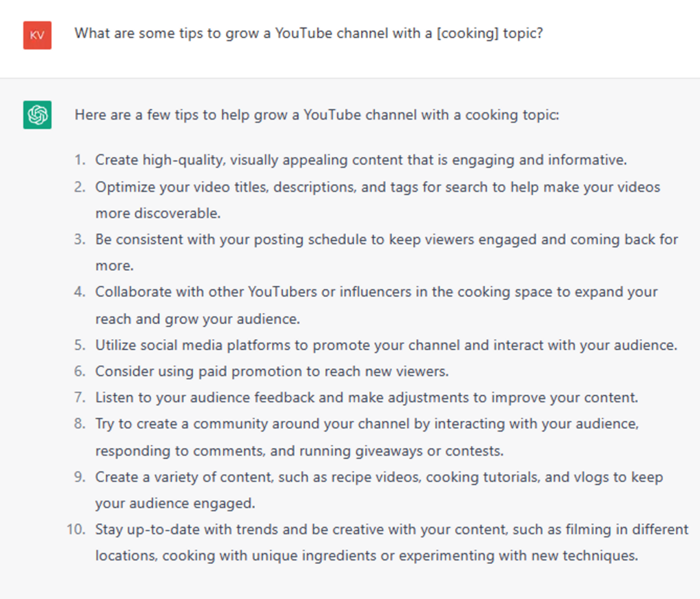
Task: Select tip 10 about staying up-to-date with trends
Action: pos(392,542)
